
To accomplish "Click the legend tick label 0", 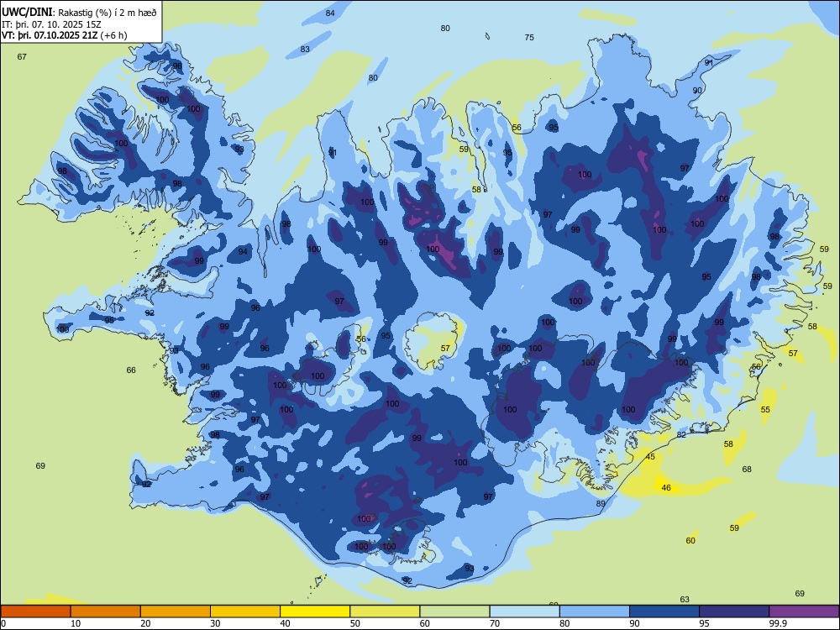I will click(3, 623).
